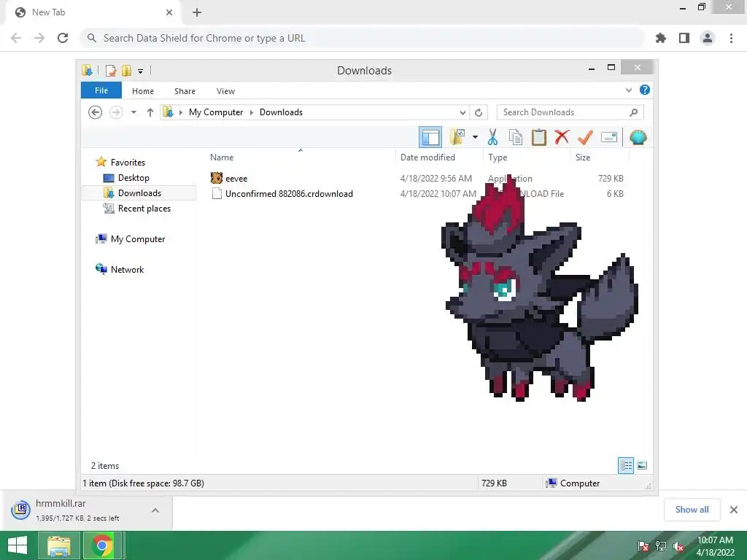747x560 pixels.
Task: Click the search magnifier in Explorer
Action: pos(633,112)
